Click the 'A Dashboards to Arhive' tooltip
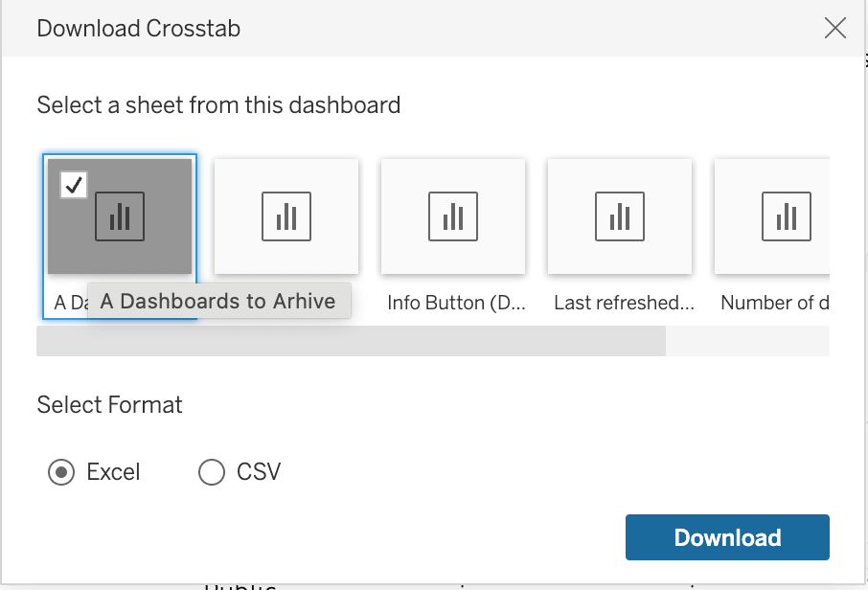This screenshot has width=868, height=590. pos(219,301)
